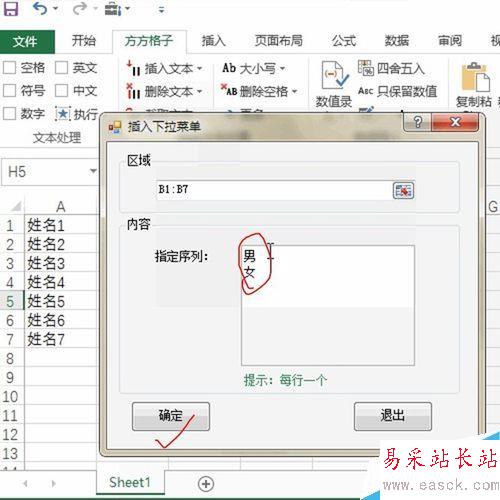Select the Sheet1 tab
500x500 pixels.
tap(130, 482)
